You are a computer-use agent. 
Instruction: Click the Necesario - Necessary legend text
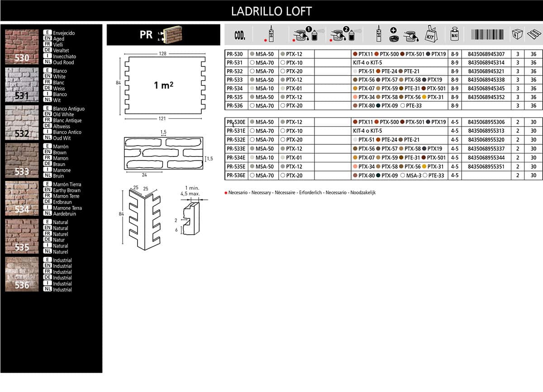[302, 193]
